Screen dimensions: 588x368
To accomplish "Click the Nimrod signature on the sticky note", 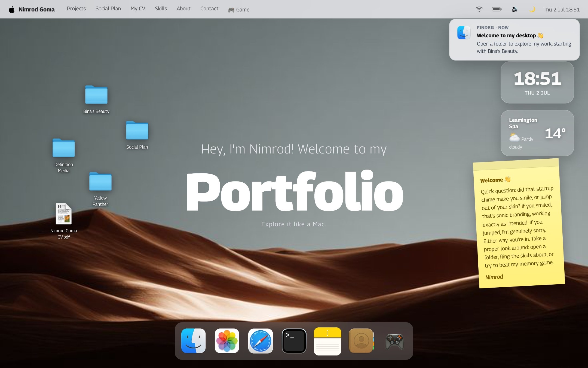I will tap(494, 277).
